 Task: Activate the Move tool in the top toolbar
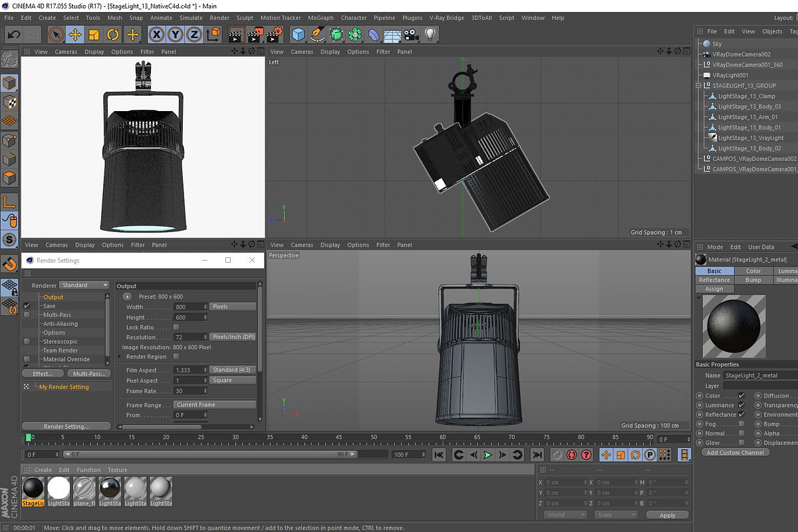[74, 34]
